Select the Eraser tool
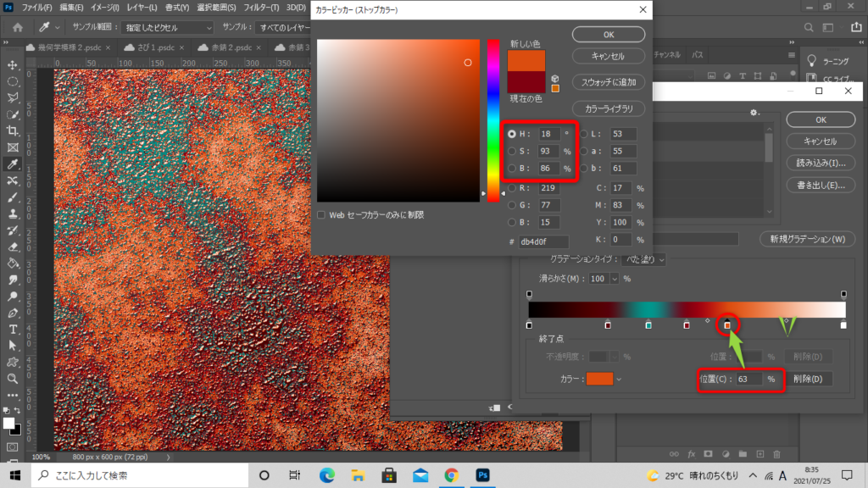The width and height of the screenshot is (868, 488). click(12, 247)
